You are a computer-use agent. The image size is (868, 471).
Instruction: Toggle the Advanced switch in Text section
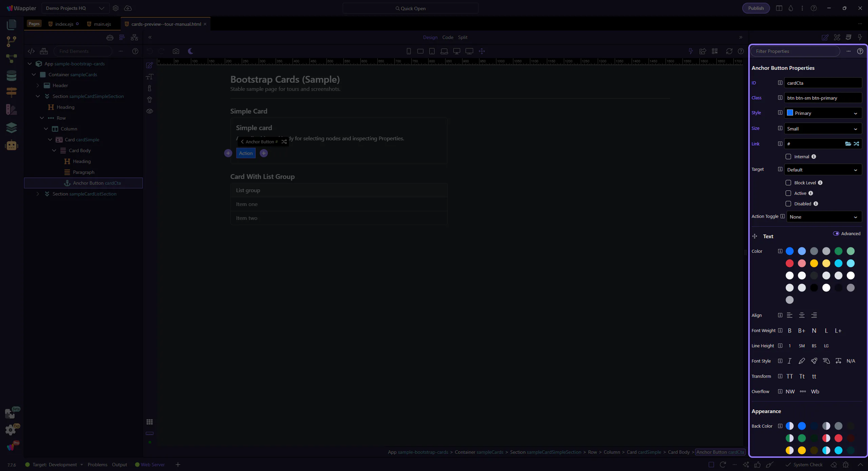pyautogui.click(x=836, y=233)
